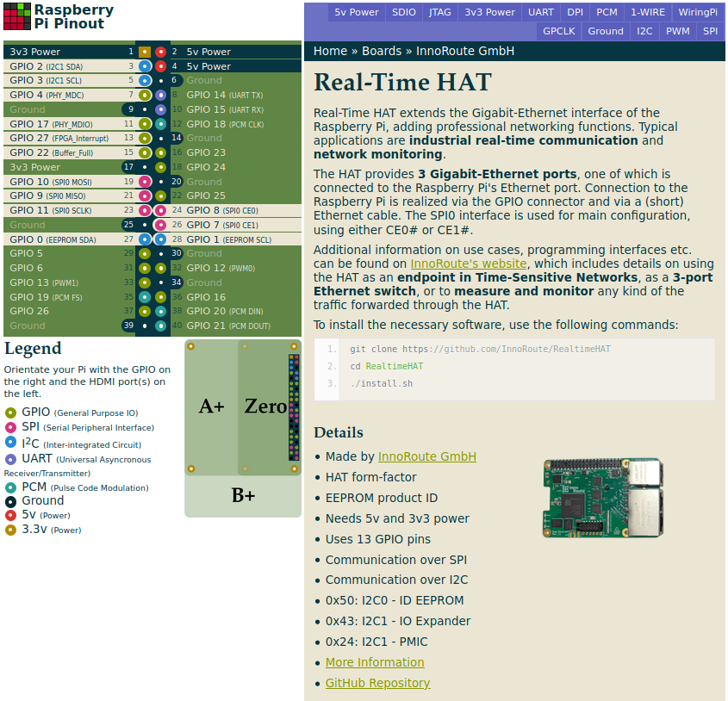Open the I2C menu item

644,31
